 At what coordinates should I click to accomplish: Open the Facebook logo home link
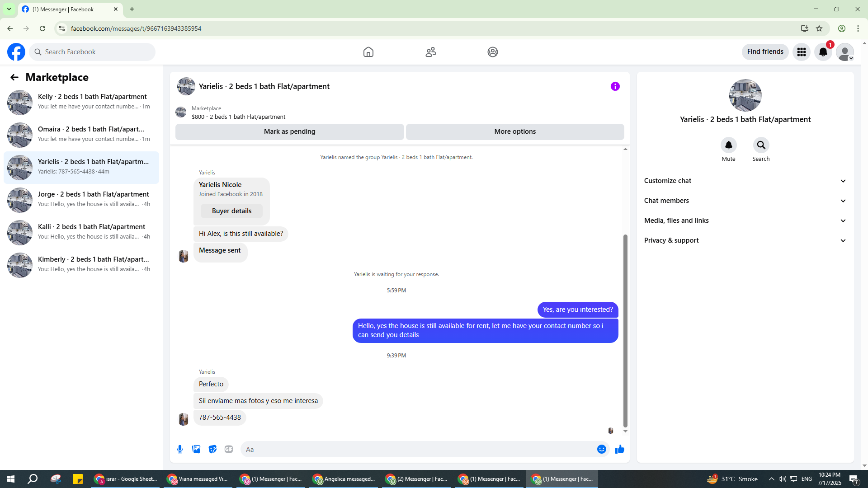pos(16,52)
